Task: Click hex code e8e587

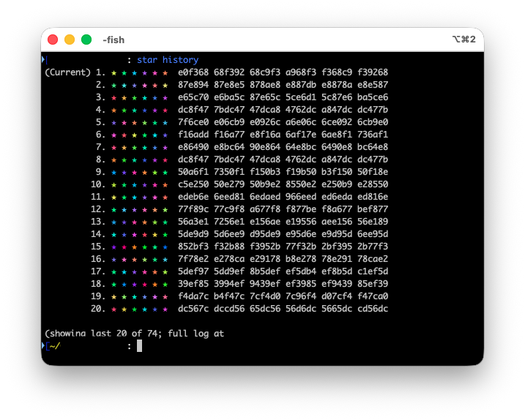Action: tap(373, 85)
